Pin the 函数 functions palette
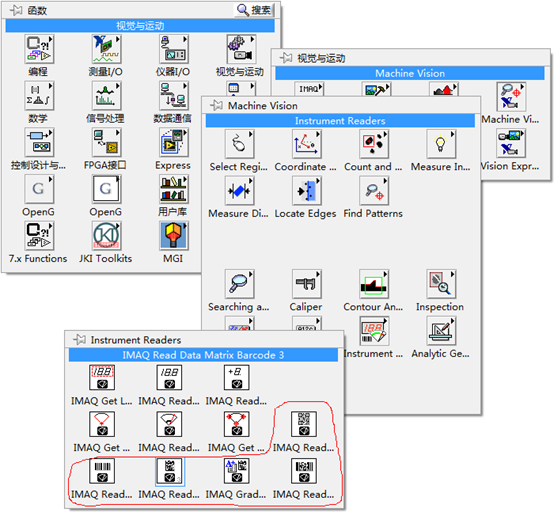 point(16,10)
